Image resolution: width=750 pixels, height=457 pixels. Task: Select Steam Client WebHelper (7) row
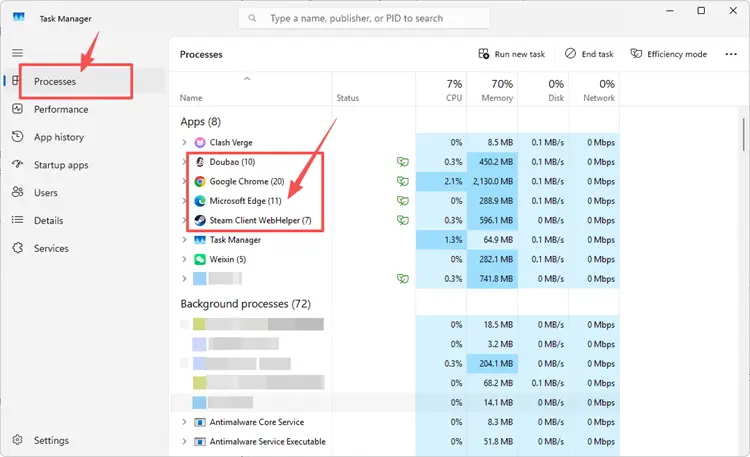395,220
